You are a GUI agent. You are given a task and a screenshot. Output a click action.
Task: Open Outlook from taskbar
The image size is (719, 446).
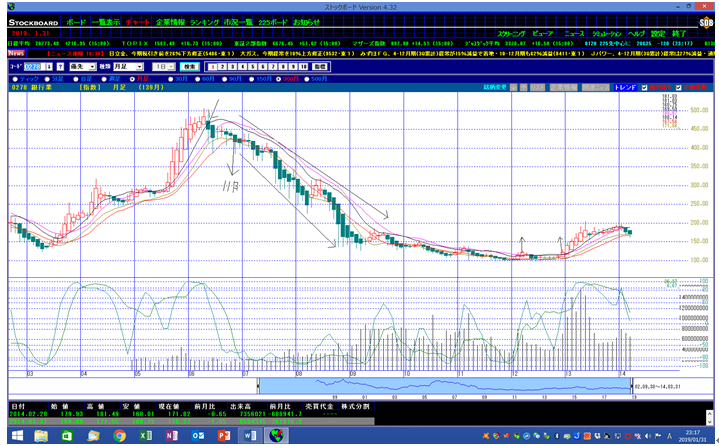coord(198,435)
